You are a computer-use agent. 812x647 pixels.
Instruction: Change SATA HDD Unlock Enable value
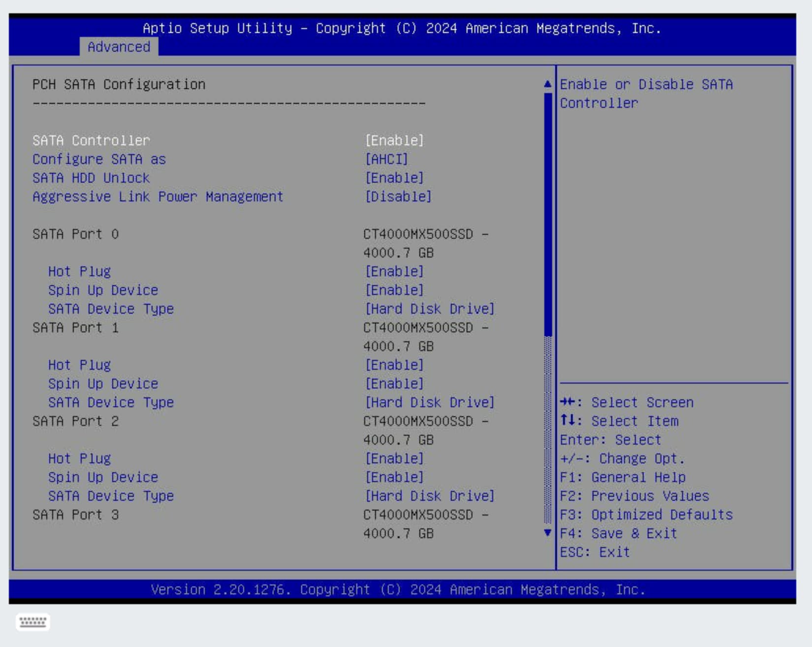click(394, 178)
